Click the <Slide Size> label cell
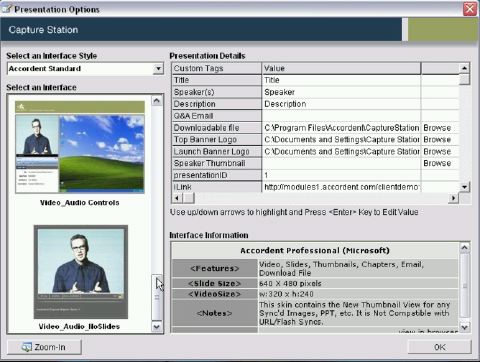480x362 pixels. coord(215,284)
